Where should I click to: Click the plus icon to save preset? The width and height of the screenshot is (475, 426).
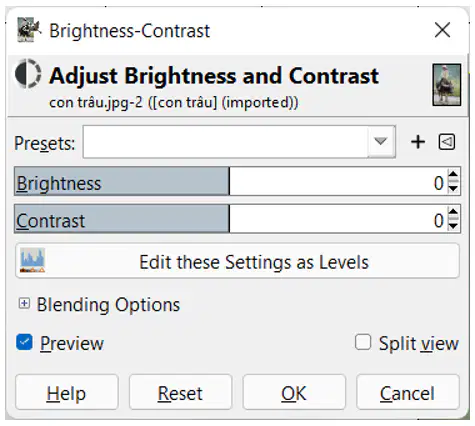418,142
